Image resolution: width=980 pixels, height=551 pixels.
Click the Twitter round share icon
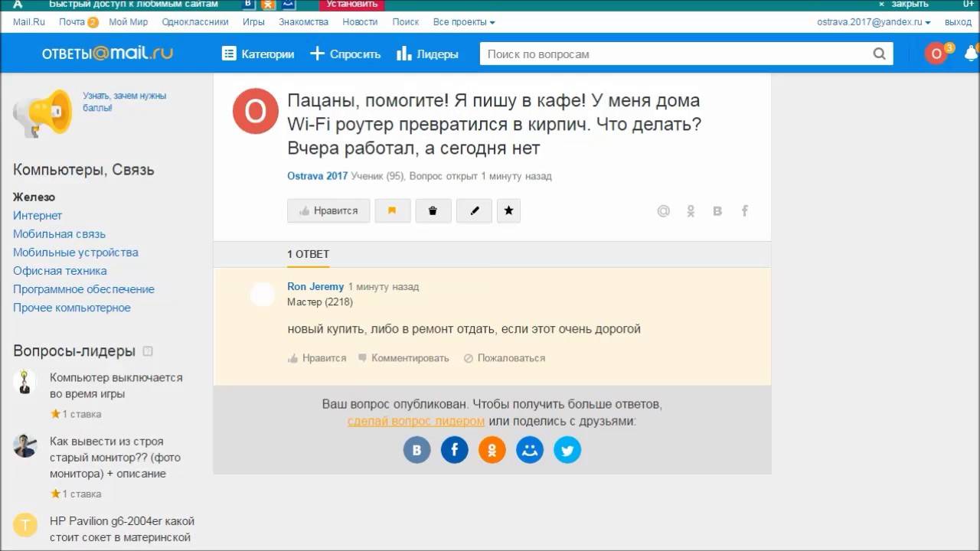click(x=567, y=450)
